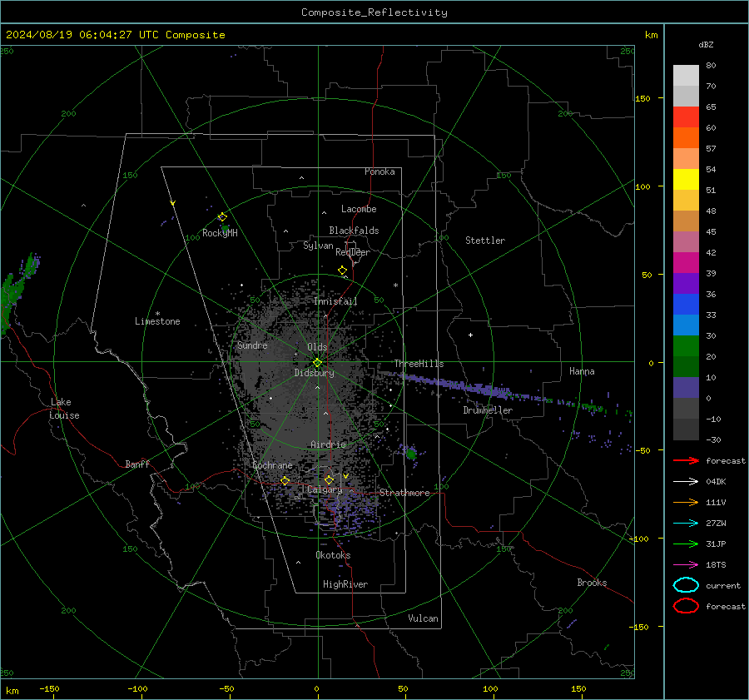Click the red forecast arrow in legend
Viewport: 749px width, 700px height.
tap(686, 460)
